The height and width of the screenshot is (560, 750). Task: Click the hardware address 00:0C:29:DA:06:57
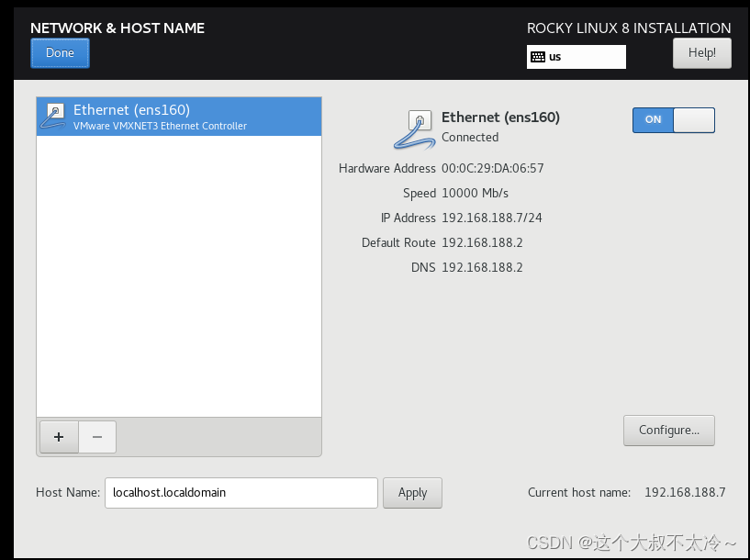click(493, 168)
